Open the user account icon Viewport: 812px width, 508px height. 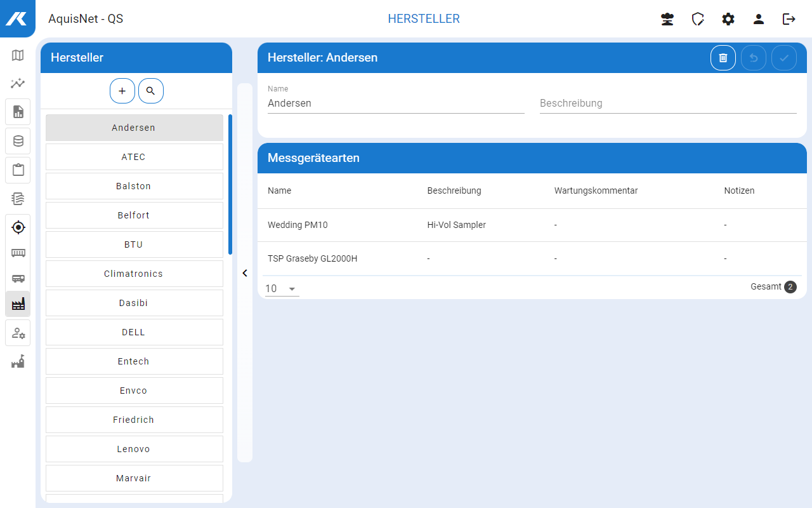pyautogui.click(x=759, y=19)
